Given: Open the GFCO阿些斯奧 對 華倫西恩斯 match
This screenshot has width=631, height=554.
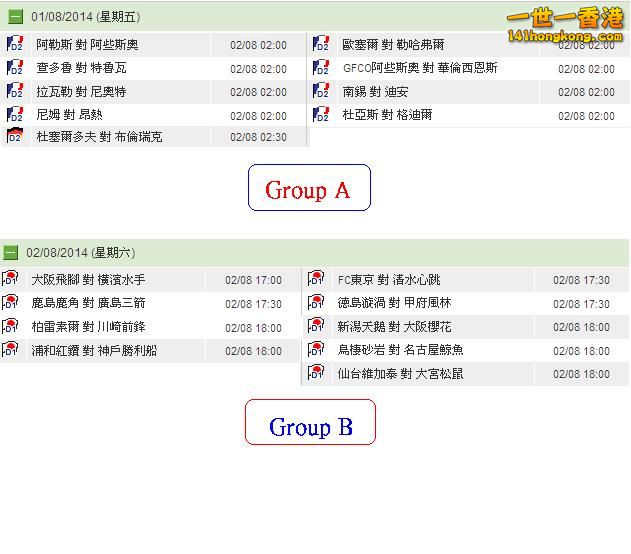Looking at the screenshot, I should (420, 68).
